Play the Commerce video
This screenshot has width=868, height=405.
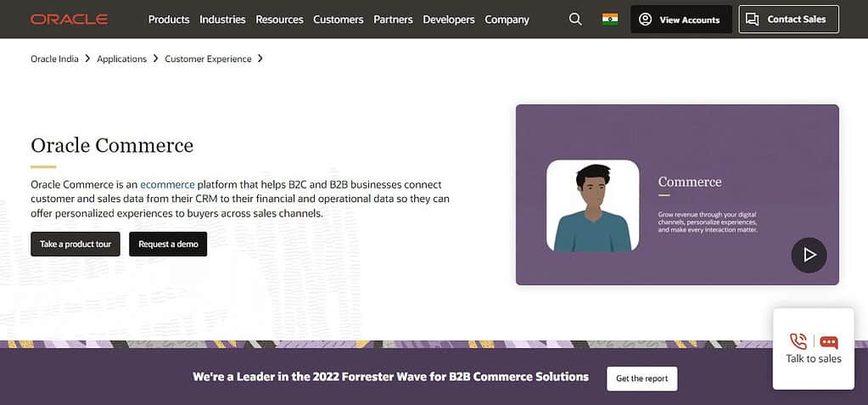pos(809,256)
